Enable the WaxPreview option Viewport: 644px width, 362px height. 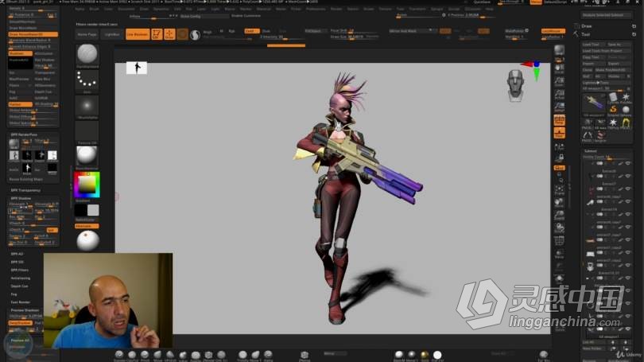point(21,79)
